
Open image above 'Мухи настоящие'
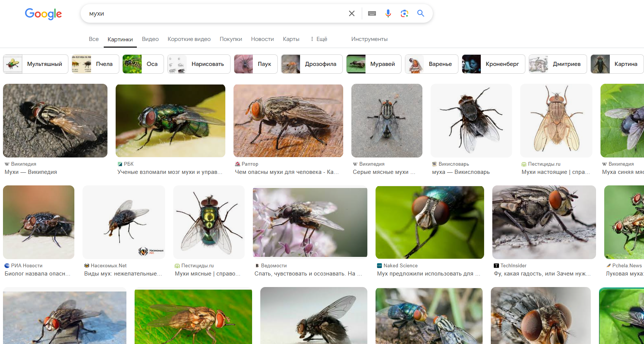coord(556,121)
